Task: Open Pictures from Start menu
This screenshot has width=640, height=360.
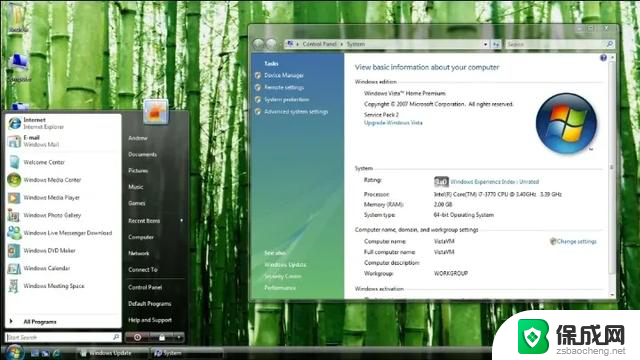Action: coord(138,171)
